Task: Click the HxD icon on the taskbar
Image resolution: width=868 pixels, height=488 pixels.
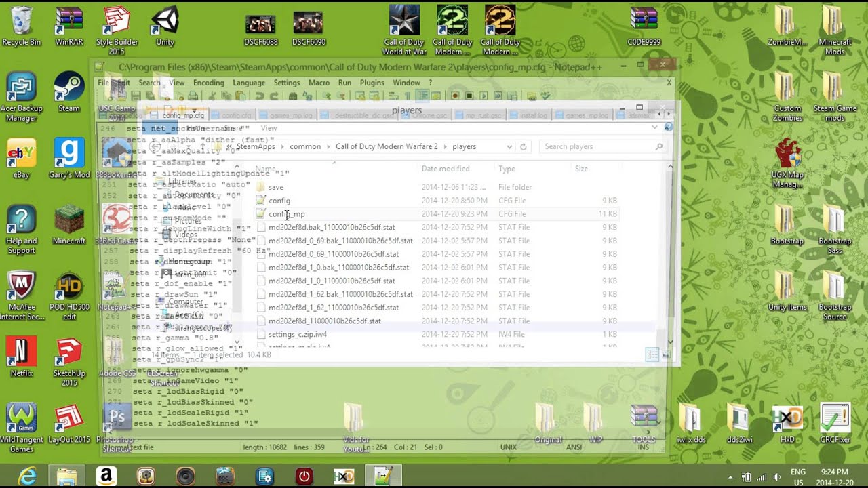Action: tap(344, 476)
